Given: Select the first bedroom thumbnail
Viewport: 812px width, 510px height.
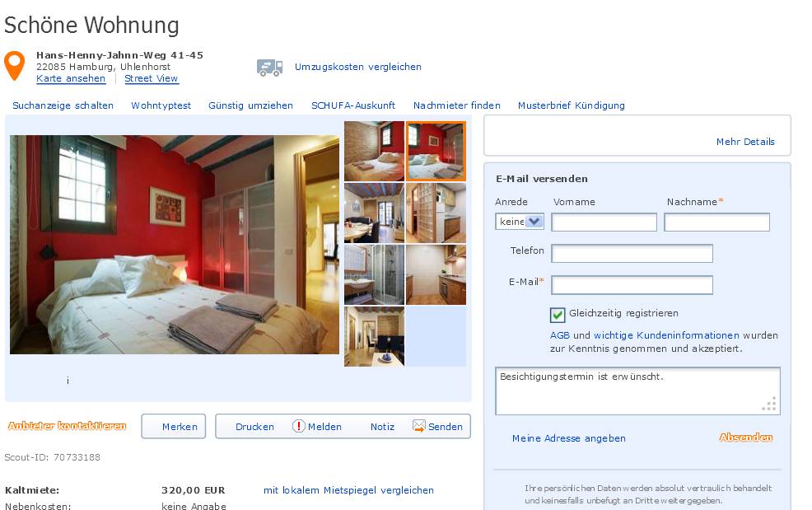Looking at the screenshot, I should click(x=374, y=152).
